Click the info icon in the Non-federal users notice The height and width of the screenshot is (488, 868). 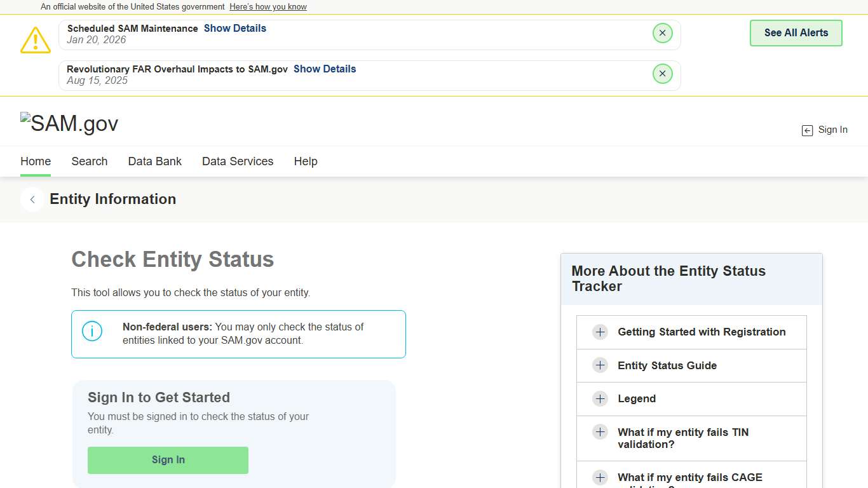tap(92, 331)
